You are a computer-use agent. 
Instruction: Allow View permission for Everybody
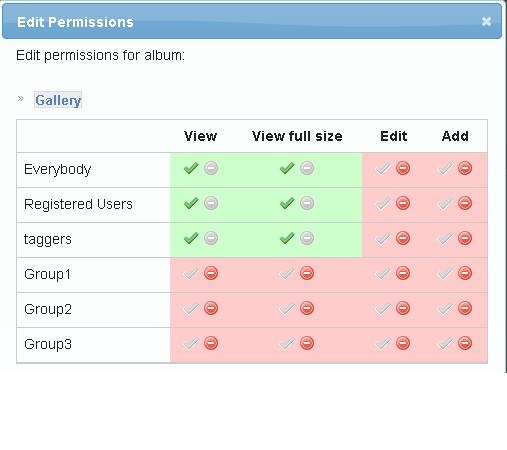(x=191, y=168)
